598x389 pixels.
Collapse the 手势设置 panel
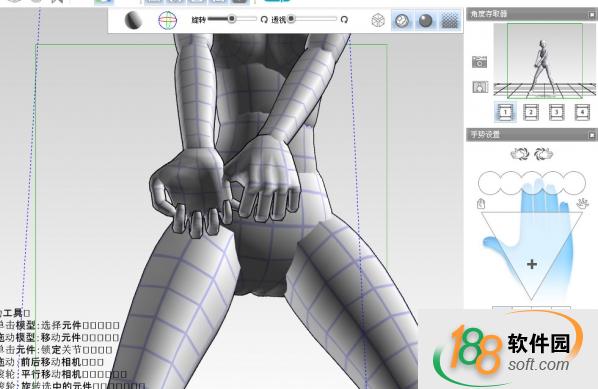point(592,135)
